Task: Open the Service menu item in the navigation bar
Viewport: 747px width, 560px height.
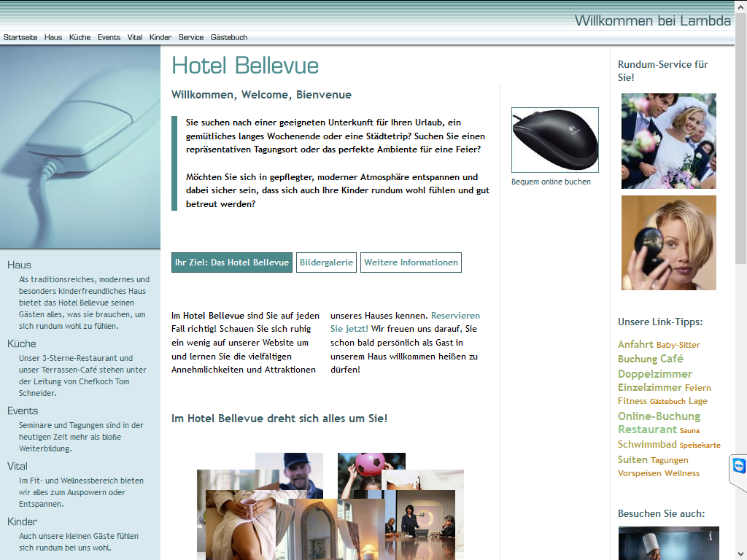Action: (x=191, y=37)
